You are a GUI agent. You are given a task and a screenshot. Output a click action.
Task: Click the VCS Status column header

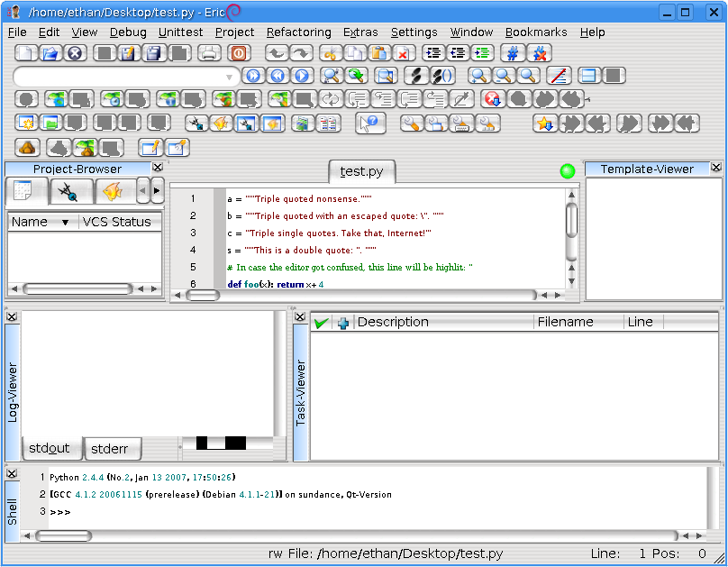[120, 222]
